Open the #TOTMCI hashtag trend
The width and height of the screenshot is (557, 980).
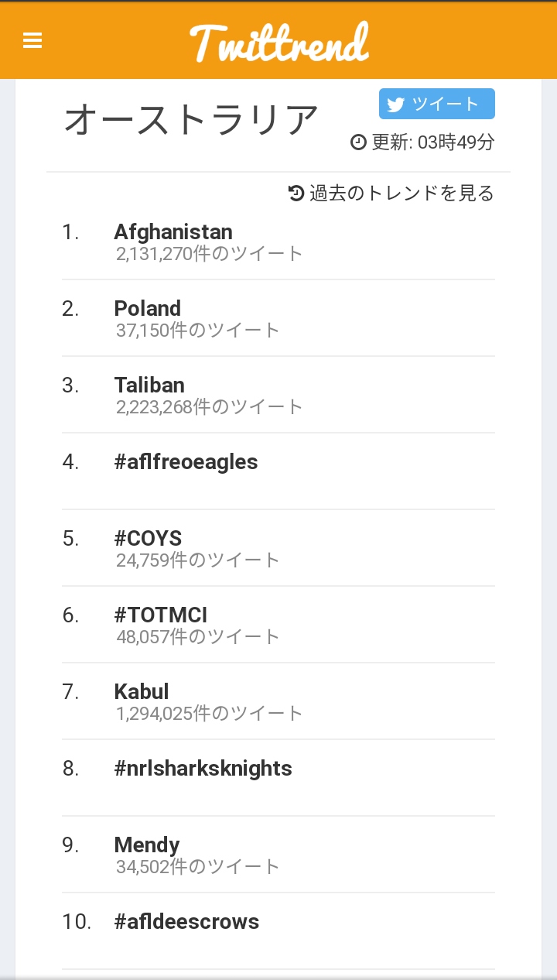[161, 615]
